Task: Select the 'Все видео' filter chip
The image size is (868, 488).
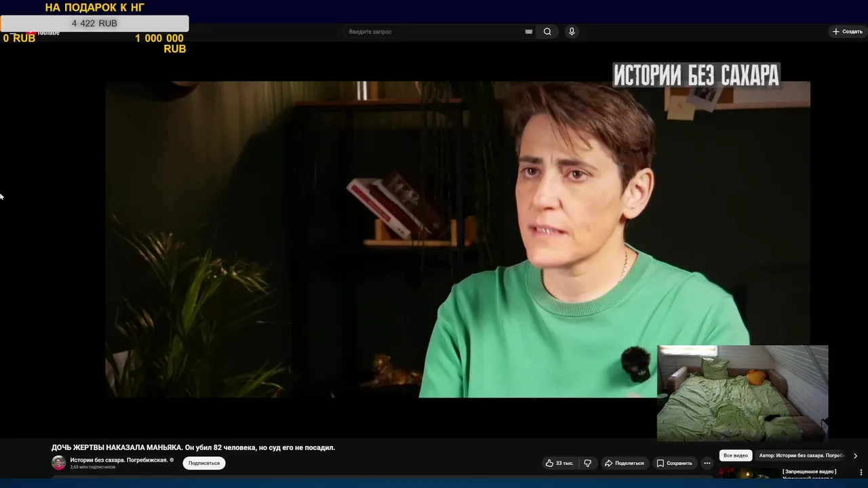Action: coord(736,455)
